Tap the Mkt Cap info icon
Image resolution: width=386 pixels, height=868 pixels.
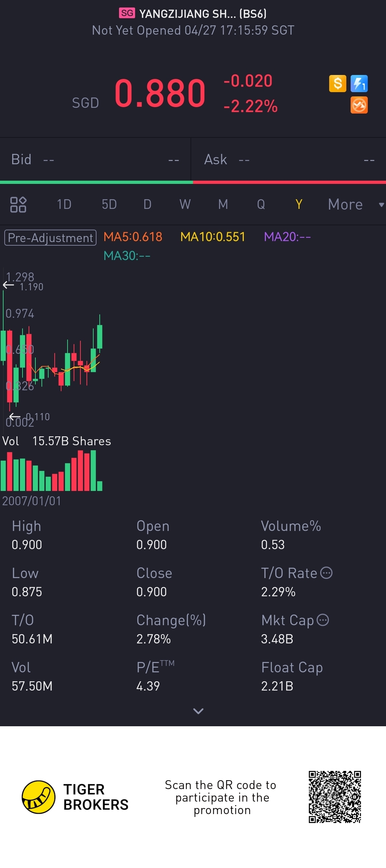point(323,620)
